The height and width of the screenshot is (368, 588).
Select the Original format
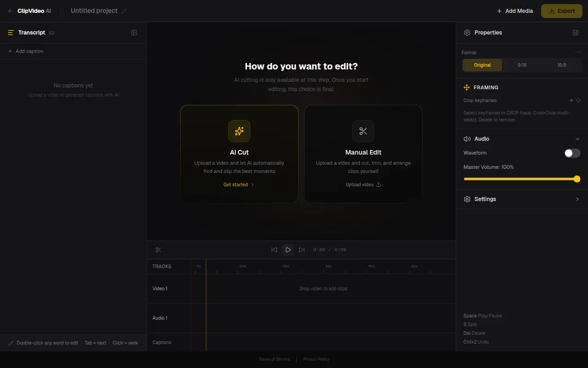click(x=482, y=65)
